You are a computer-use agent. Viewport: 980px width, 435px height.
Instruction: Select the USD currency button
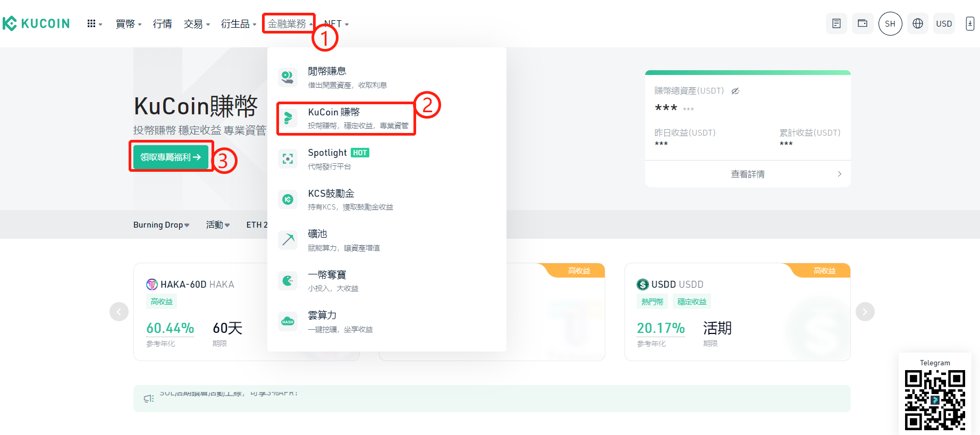944,23
